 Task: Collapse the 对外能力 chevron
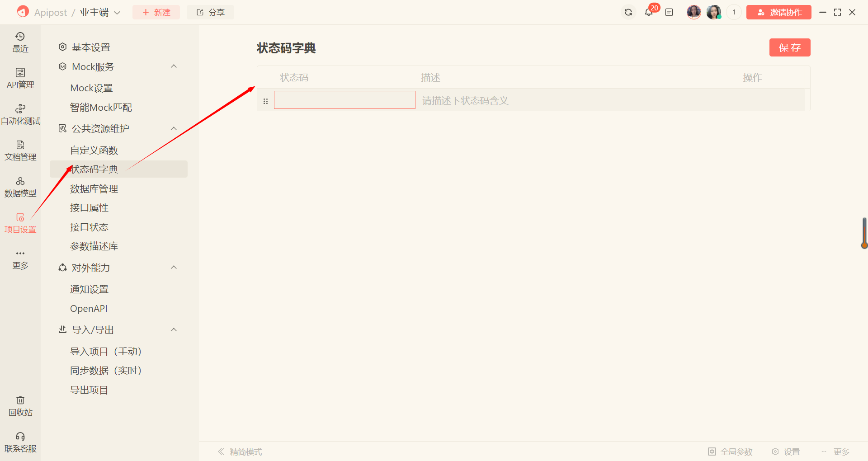(174, 268)
